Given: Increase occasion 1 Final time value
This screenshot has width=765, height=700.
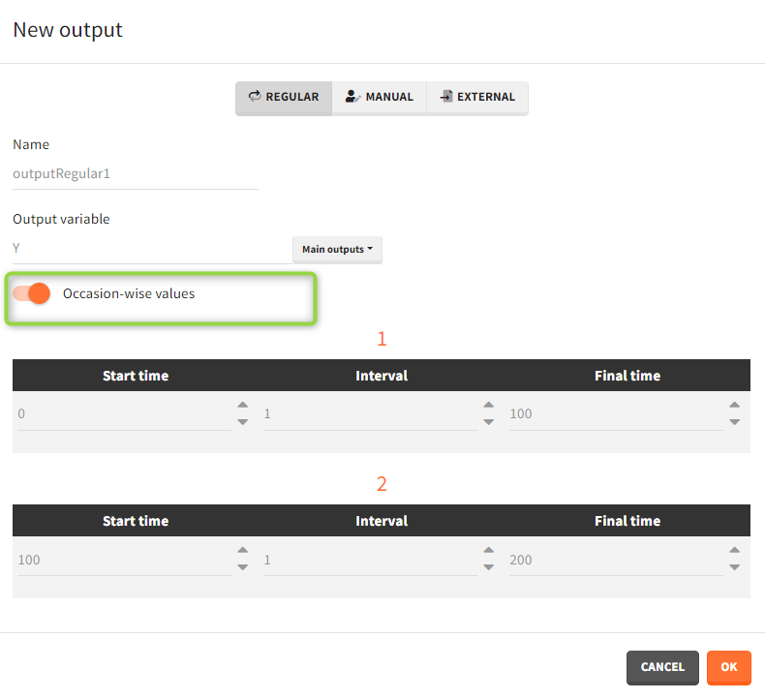Looking at the screenshot, I should click(x=735, y=406).
